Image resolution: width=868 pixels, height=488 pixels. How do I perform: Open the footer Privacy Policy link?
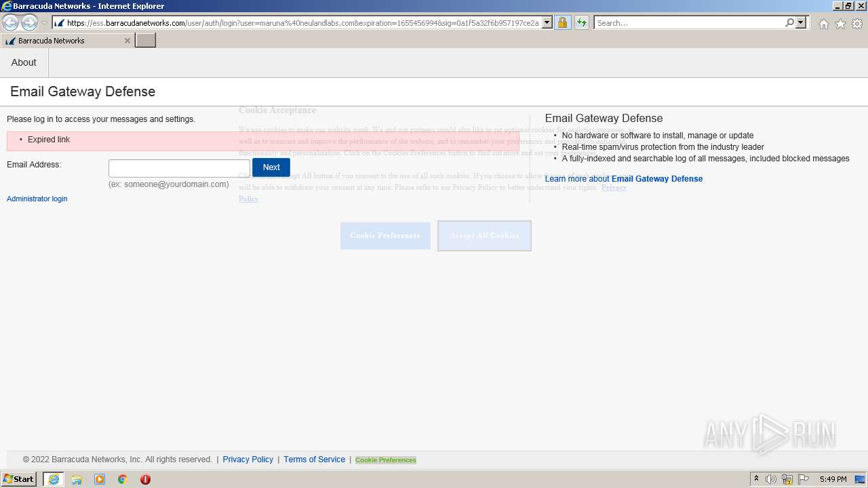click(248, 460)
